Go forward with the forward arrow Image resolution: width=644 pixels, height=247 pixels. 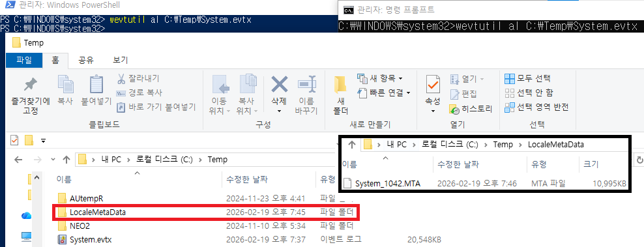point(37,160)
